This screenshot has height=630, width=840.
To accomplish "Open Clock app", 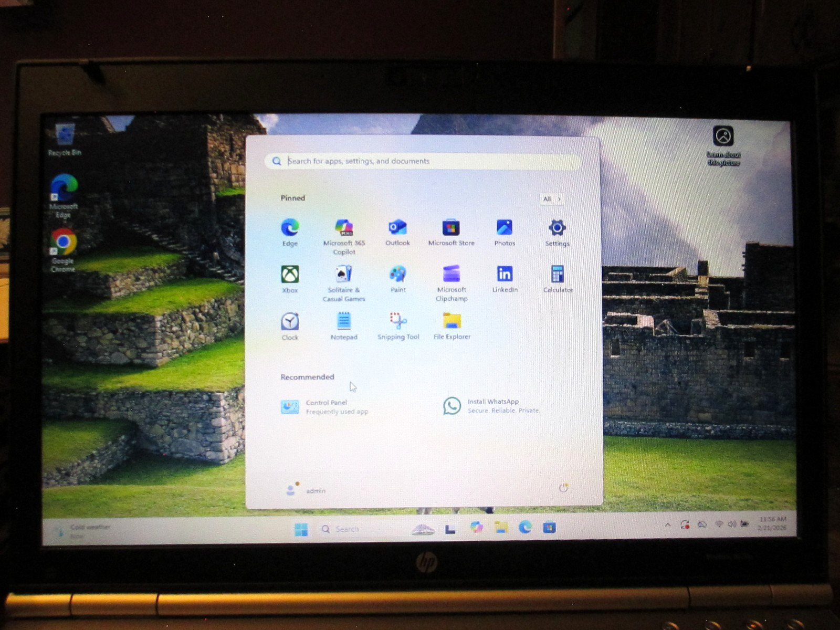I will [290, 327].
